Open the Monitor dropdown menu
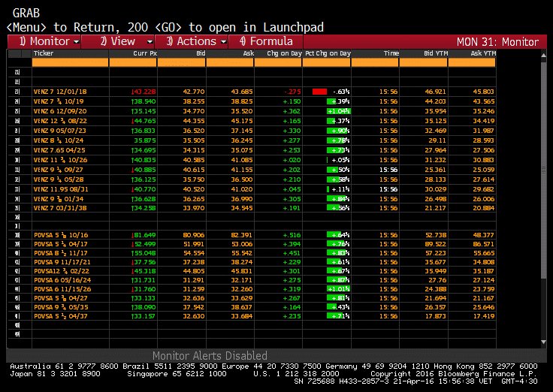The height and width of the screenshot is (392, 553). point(49,41)
